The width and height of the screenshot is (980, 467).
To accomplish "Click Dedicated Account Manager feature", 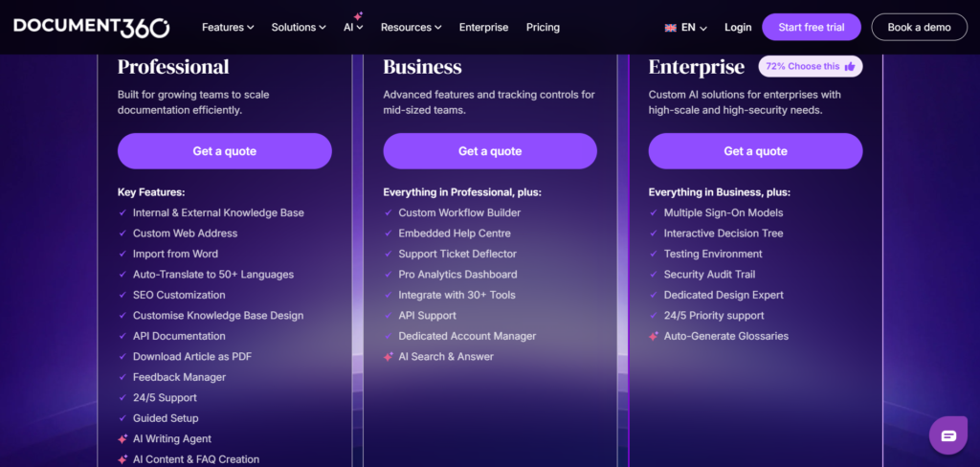I will [x=467, y=336].
